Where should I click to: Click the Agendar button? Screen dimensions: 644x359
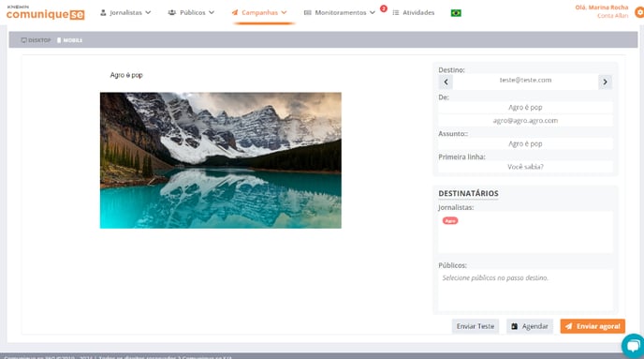click(x=530, y=326)
